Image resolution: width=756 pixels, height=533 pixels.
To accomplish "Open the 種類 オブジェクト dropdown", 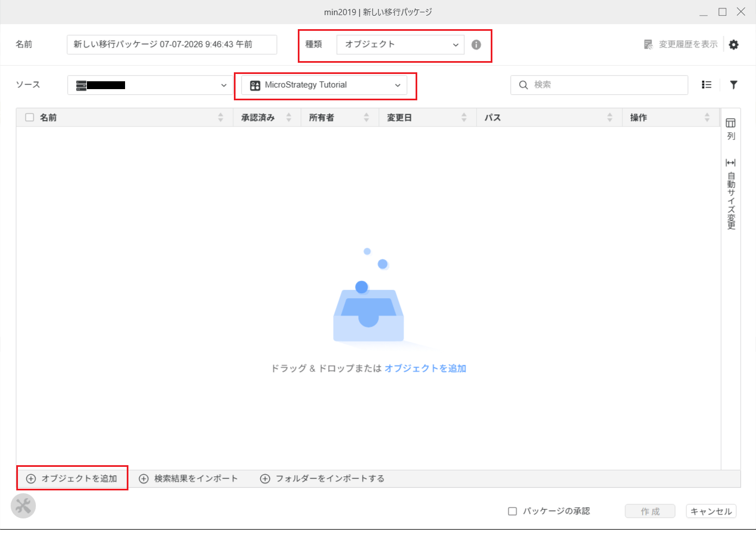I will coord(400,45).
